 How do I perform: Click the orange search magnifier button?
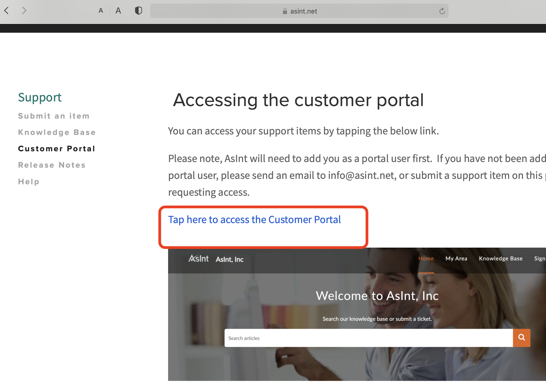[x=521, y=338]
